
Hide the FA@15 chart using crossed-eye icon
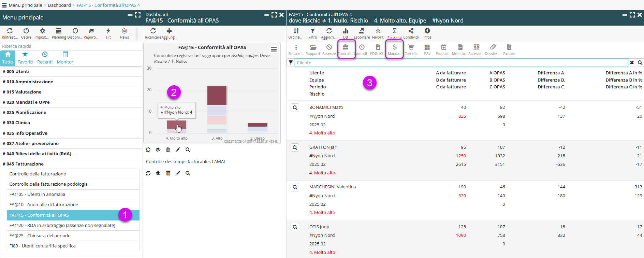click(158, 149)
